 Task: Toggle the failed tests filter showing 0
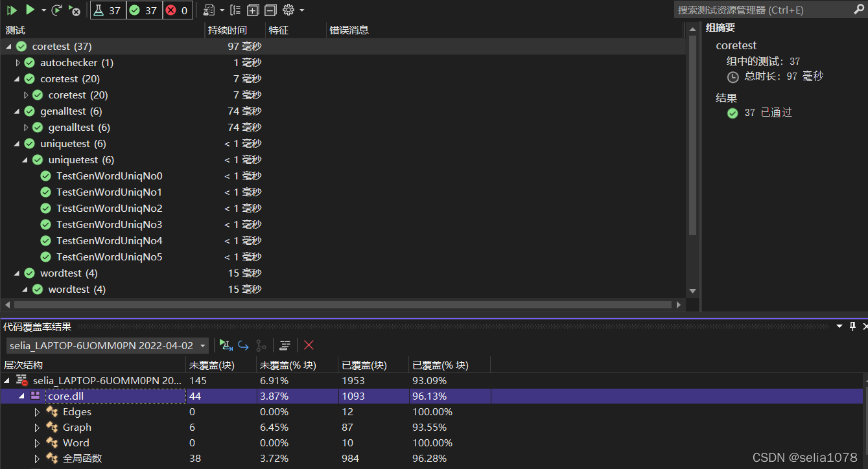tap(176, 10)
